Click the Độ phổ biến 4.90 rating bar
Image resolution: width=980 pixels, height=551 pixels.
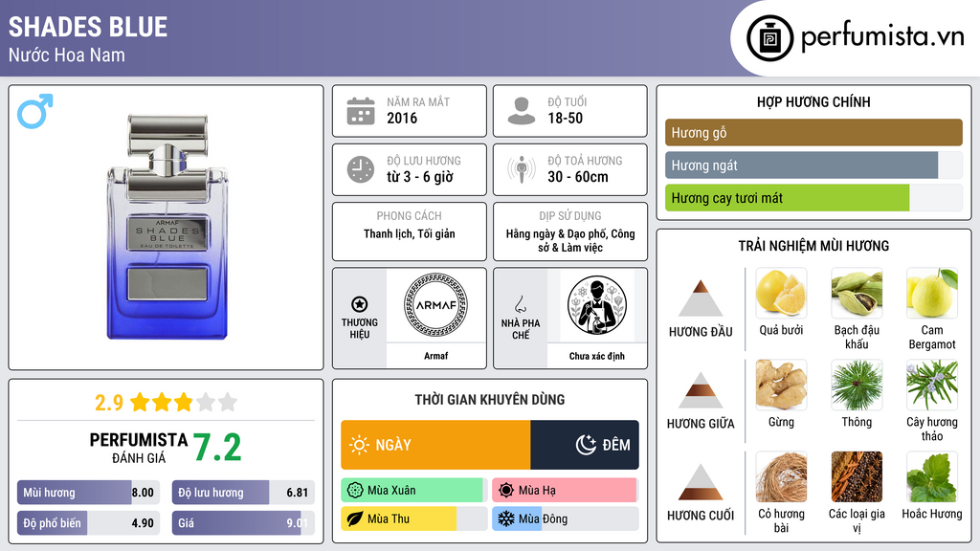point(88,523)
